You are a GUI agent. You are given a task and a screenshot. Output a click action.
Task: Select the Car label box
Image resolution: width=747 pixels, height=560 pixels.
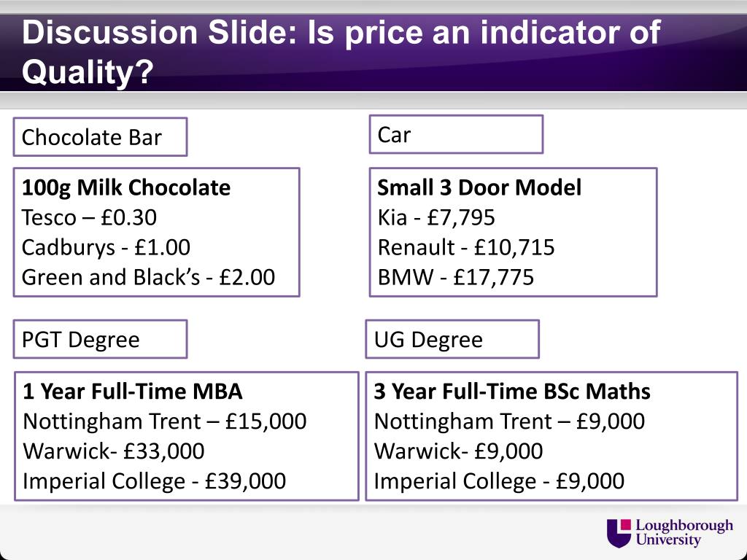[x=456, y=134]
